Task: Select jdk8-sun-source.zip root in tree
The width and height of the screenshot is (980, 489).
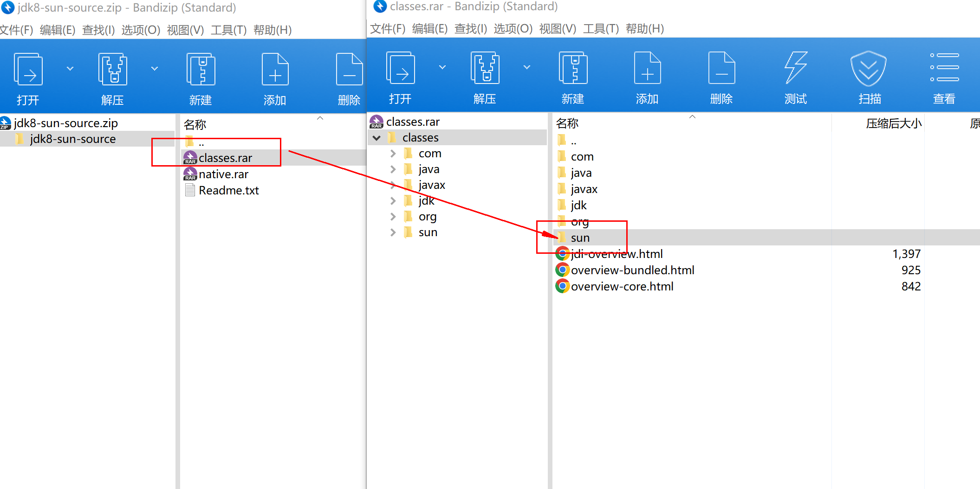Action: (65, 123)
